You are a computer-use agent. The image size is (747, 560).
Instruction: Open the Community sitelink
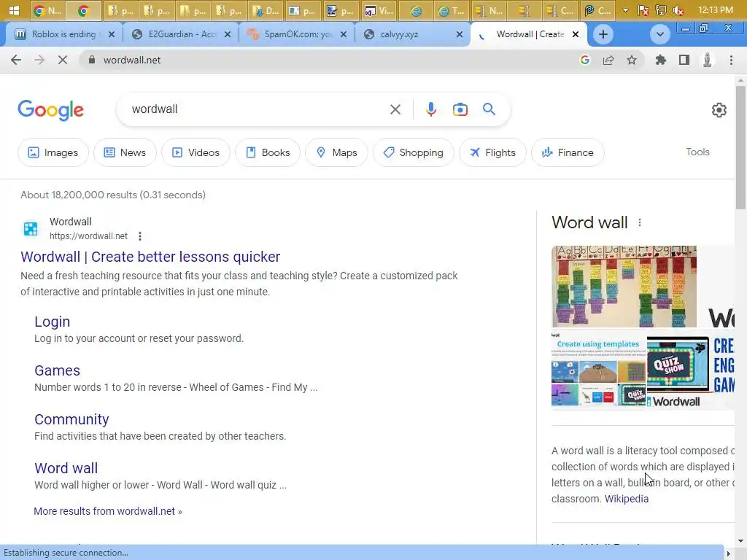point(71,419)
